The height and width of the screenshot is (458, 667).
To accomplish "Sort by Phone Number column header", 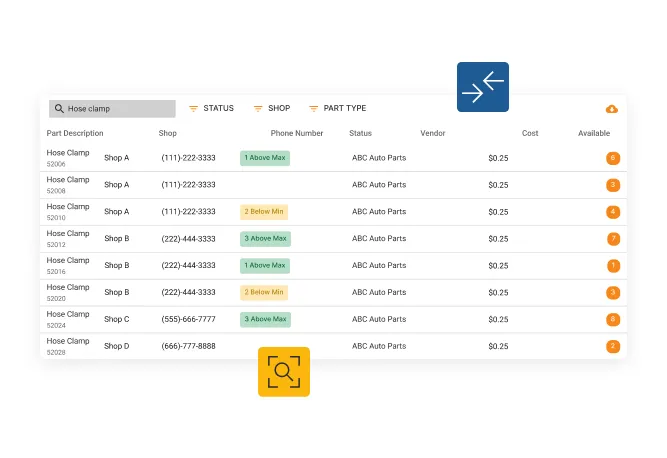I will 297,133.
